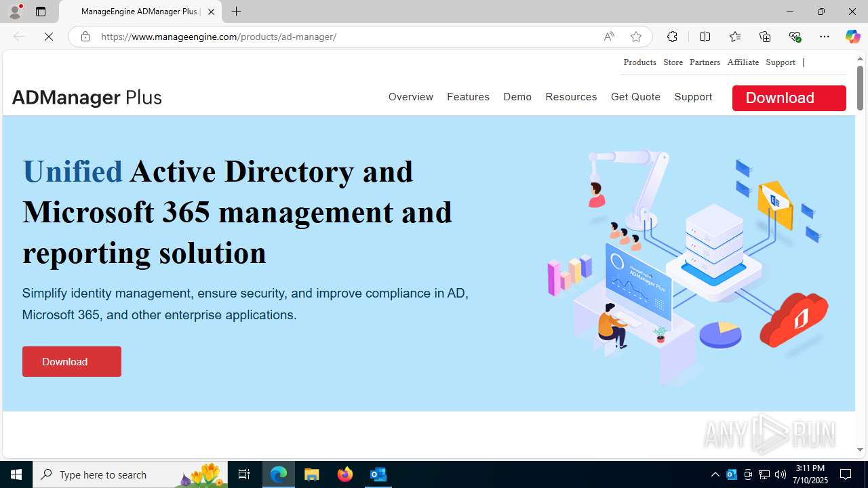Image resolution: width=868 pixels, height=488 pixels.
Task: Go back to the previous page
Action: (19, 37)
